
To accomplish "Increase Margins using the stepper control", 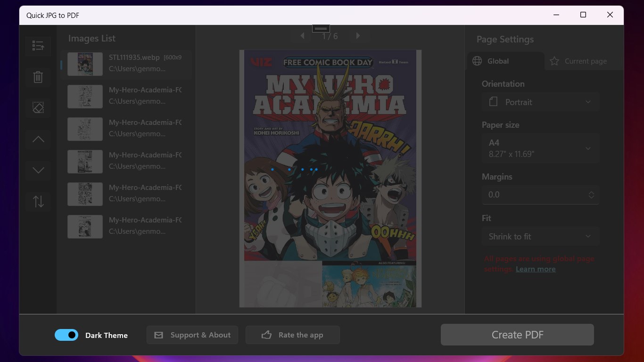I will [x=591, y=192].
